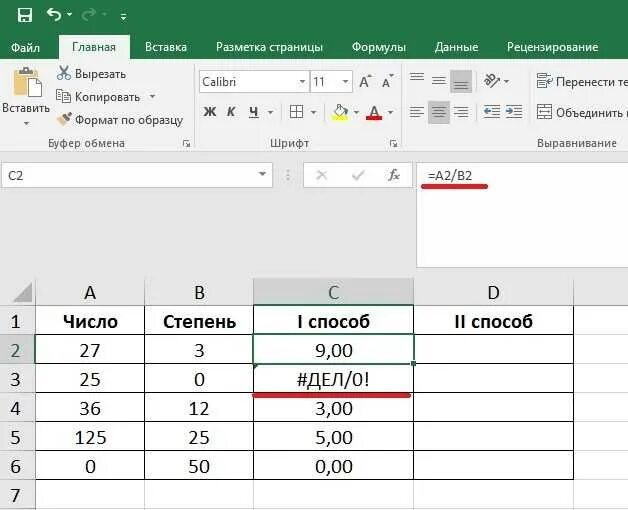Select cell with value 125
The width and height of the screenshot is (628, 510).
[90, 437]
